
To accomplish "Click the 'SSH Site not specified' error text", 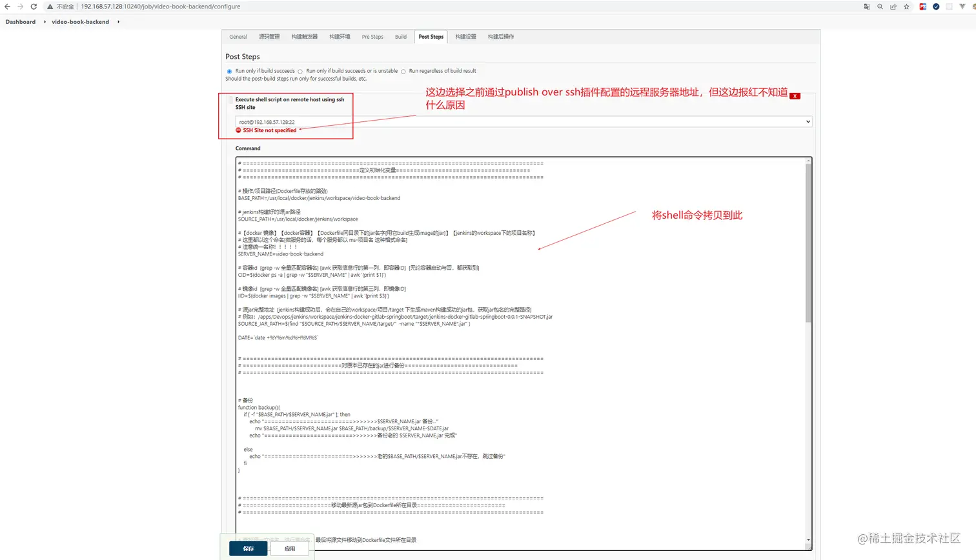I will (x=269, y=130).
